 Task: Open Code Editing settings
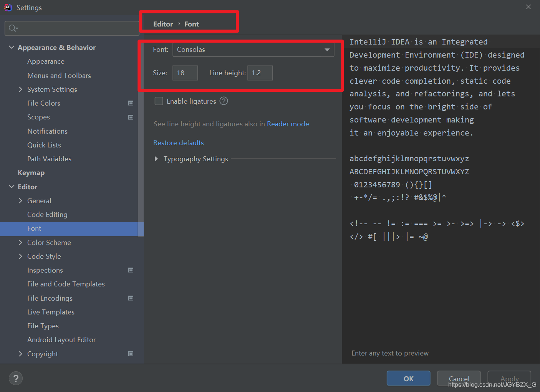pyautogui.click(x=47, y=215)
